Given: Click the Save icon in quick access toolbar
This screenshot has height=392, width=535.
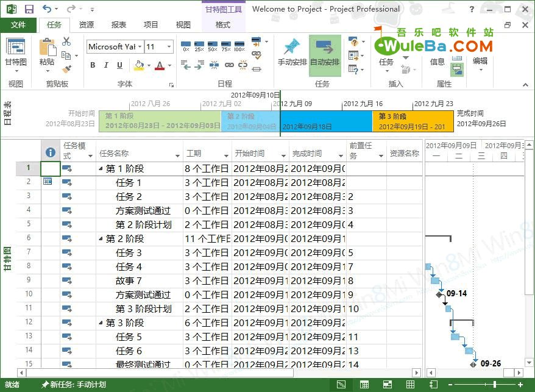Looking at the screenshot, I should click(x=29, y=9).
